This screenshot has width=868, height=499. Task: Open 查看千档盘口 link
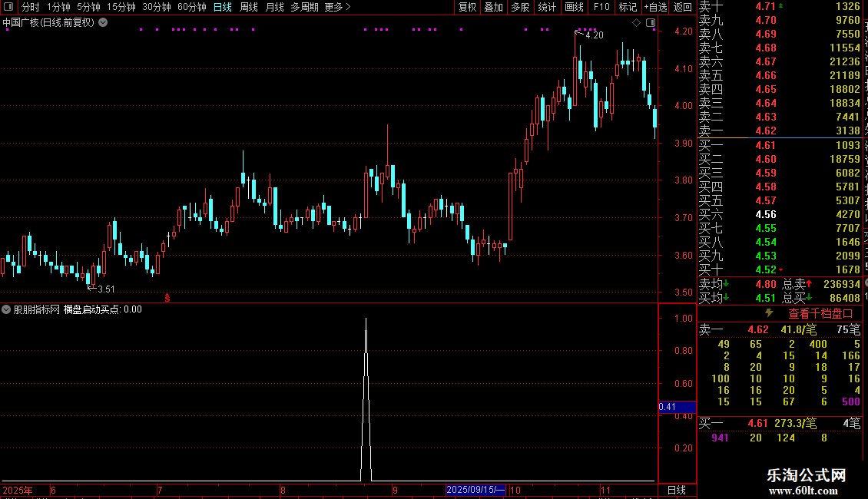pos(820,313)
